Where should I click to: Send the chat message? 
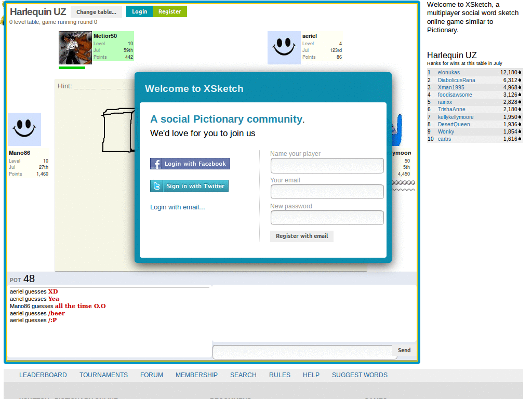pos(404,350)
